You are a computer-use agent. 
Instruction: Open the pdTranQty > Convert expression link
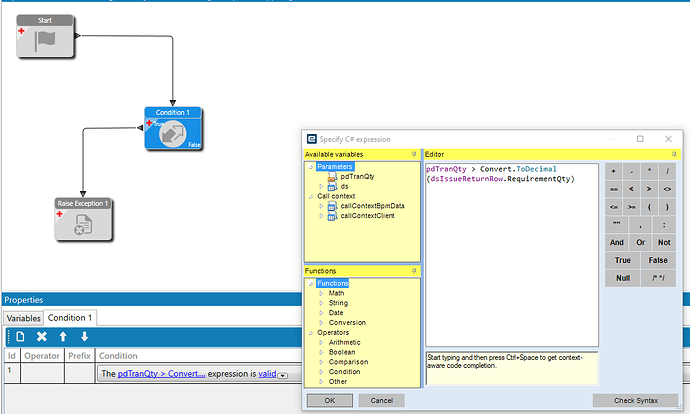pyautogui.click(x=161, y=374)
